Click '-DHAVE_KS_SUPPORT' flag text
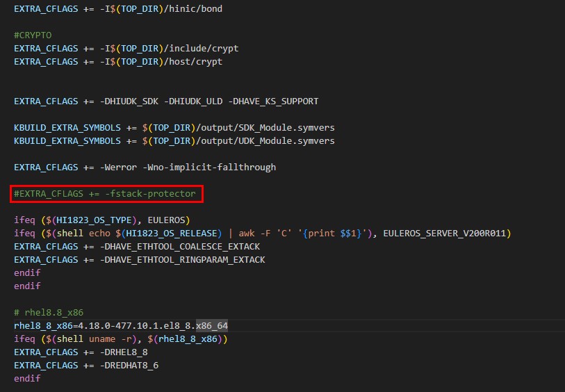This screenshot has width=565, height=392. (x=274, y=101)
